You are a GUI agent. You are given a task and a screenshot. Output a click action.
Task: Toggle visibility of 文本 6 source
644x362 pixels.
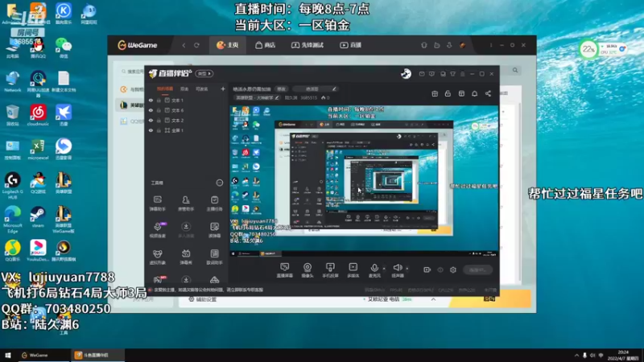(151, 110)
